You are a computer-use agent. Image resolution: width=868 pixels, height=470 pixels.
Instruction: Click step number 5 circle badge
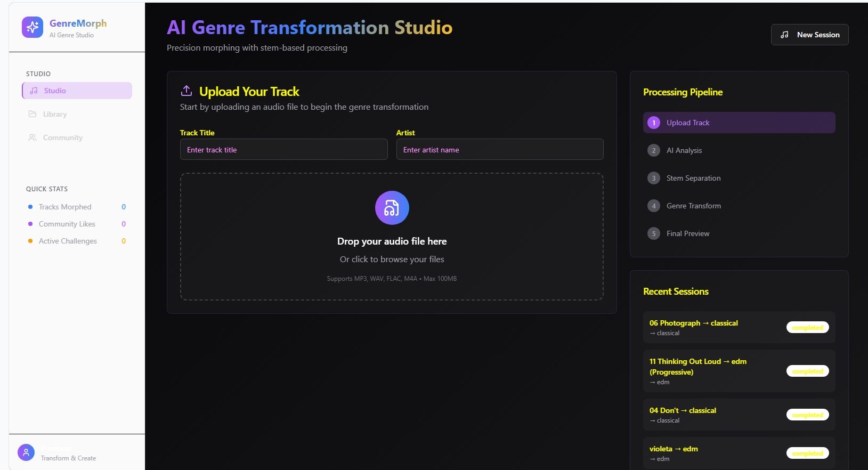tap(654, 233)
